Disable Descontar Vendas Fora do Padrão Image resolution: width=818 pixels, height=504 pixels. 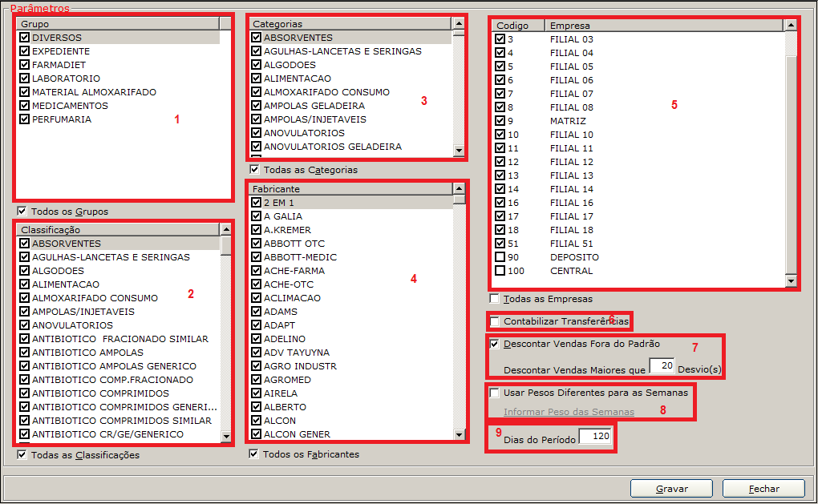[x=495, y=344]
